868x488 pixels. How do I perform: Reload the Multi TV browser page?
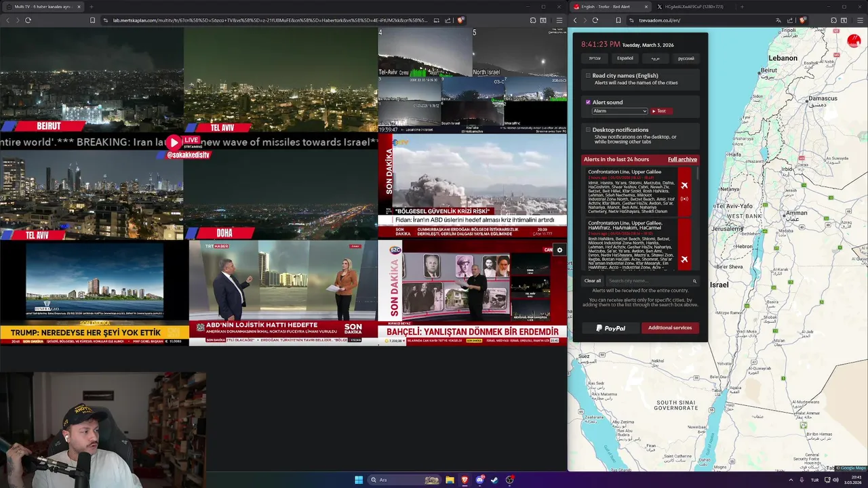(x=28, y=20)
